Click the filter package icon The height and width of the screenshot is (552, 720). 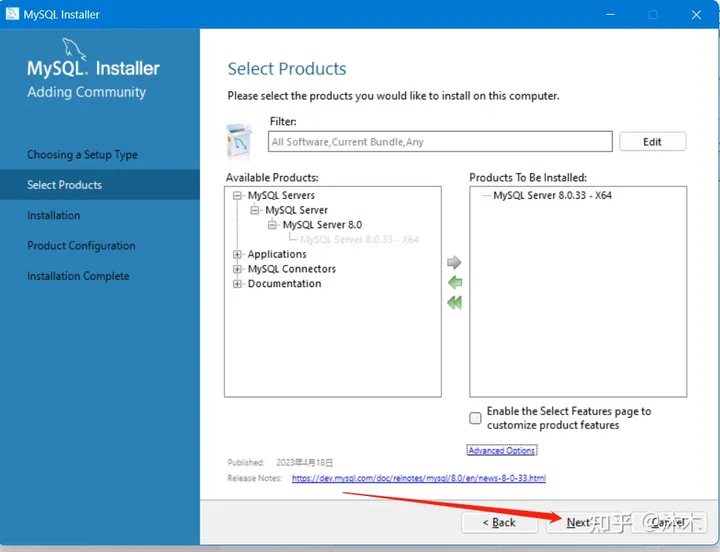239,141
